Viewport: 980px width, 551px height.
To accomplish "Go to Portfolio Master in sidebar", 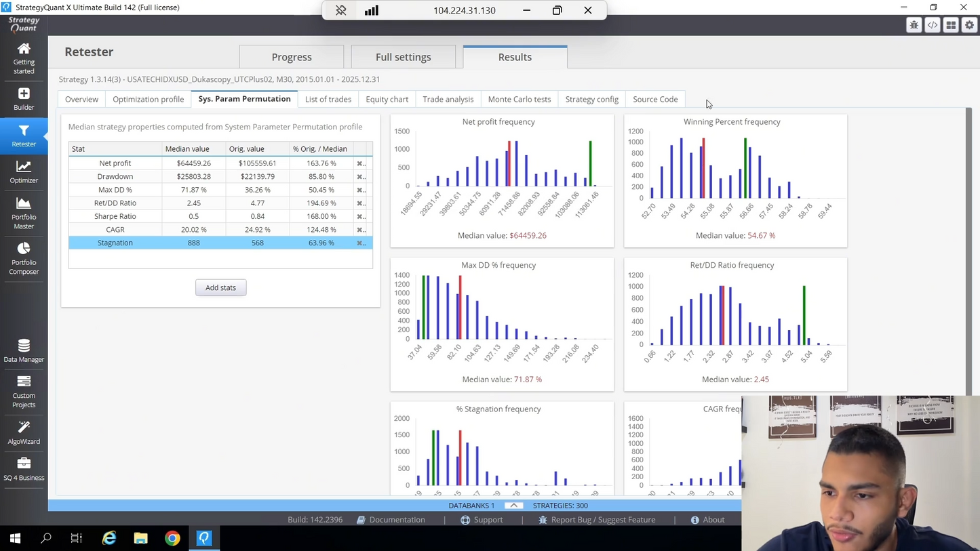I will pos(24,213).
